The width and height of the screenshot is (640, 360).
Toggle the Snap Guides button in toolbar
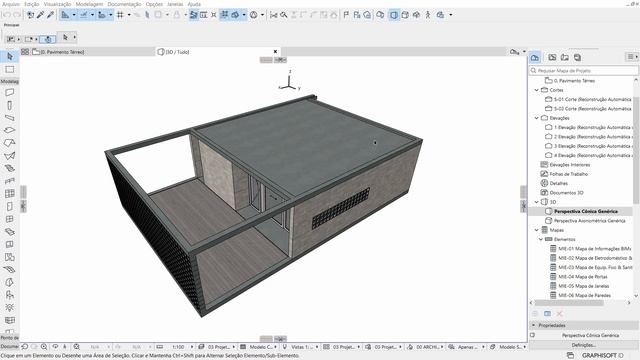pos(84,15)
